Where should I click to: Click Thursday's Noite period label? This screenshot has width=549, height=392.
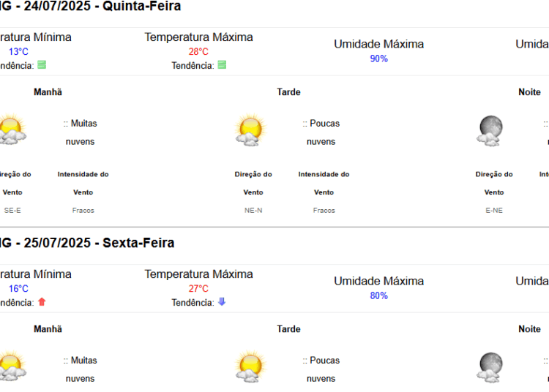click(530, 92)
